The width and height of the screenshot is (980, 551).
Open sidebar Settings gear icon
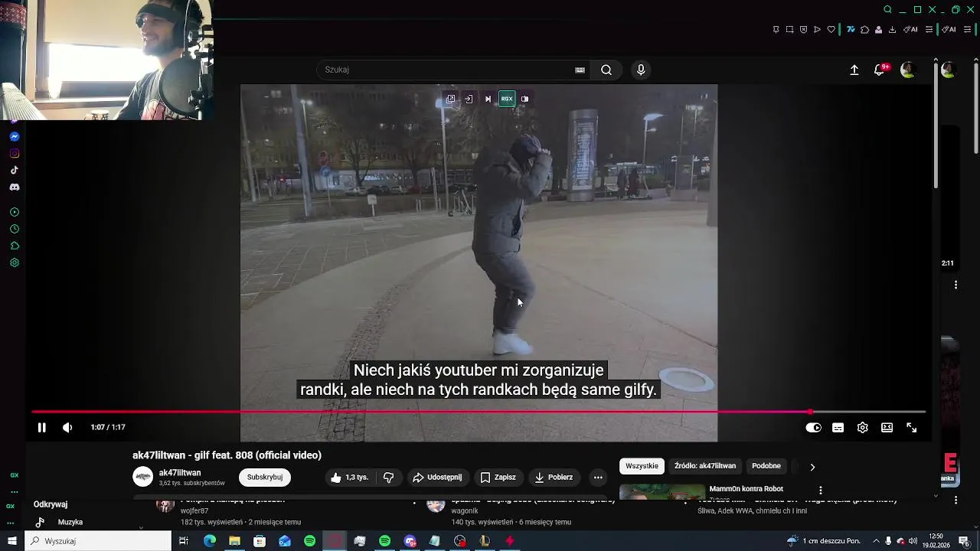pyautogui.click(x=14, y=262)
